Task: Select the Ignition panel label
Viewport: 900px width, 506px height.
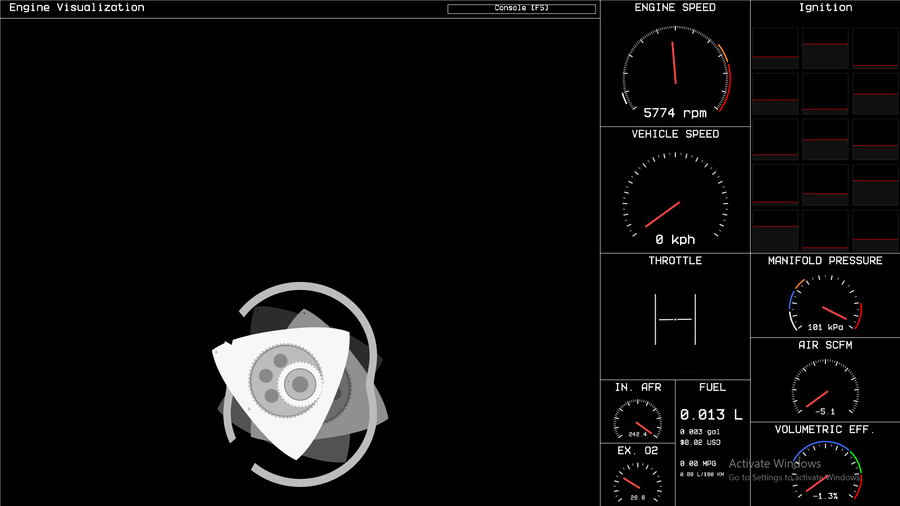Action: (825, 7)
